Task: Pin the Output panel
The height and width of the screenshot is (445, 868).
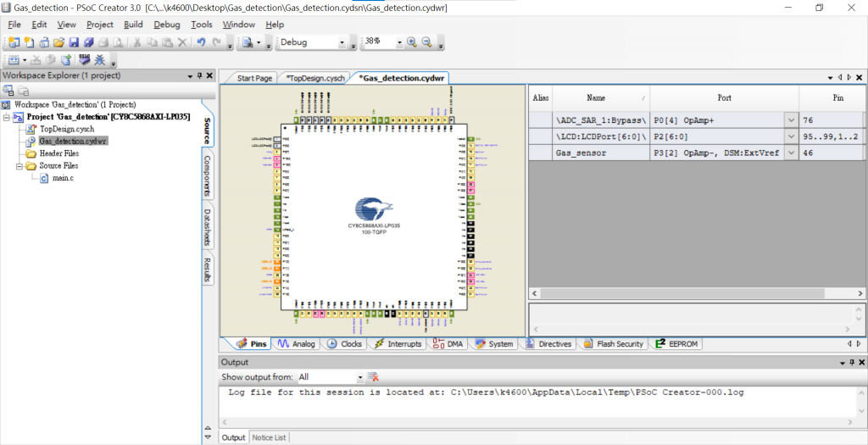Action: [853, 363]
